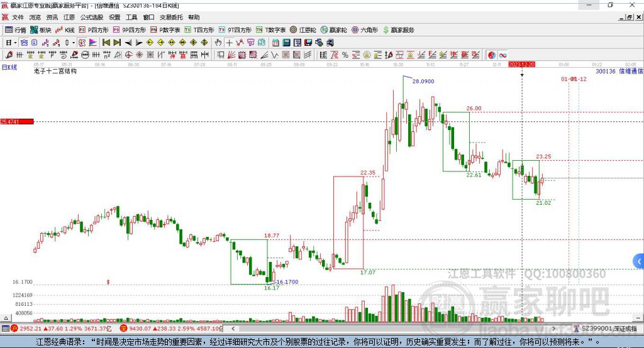This screenshot has height=348, width=644.
Task: Open the calculator icon
Action: coord(287,43)
